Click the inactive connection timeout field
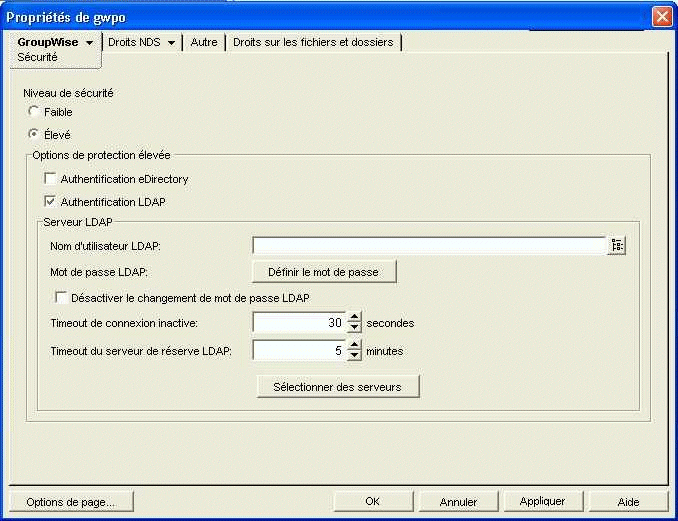The image size is (678, 521). tap(300, 323)
